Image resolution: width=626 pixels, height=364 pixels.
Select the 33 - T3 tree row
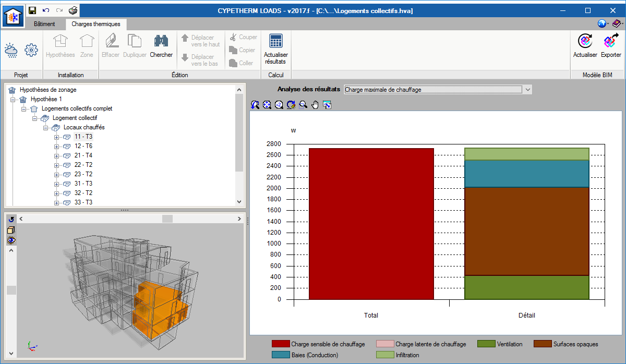point(83,202)
